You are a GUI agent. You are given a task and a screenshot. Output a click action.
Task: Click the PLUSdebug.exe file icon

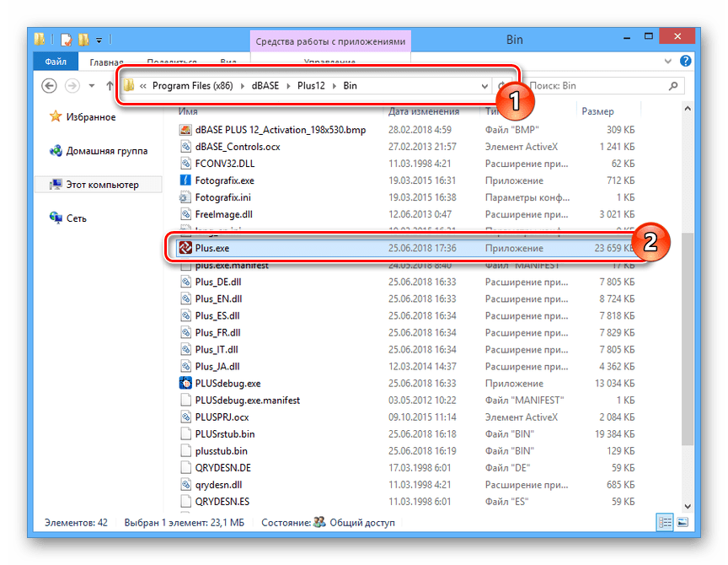[x=187, y=383]
